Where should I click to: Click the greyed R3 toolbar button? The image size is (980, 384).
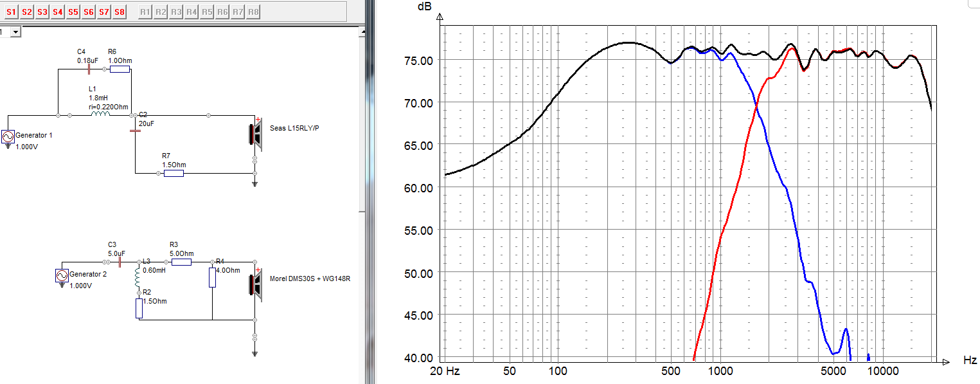point(176,12)
